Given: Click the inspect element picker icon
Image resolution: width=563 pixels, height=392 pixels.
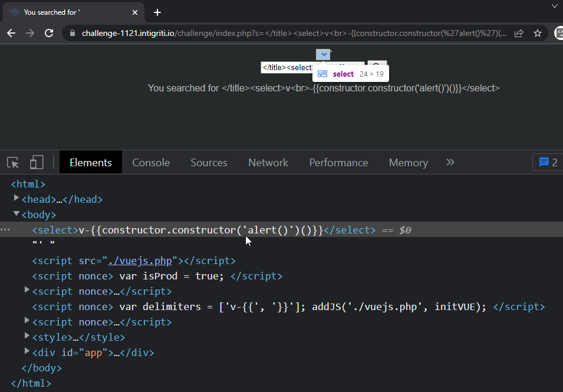Looking at the screenshot, I should [x=13, y=163].
